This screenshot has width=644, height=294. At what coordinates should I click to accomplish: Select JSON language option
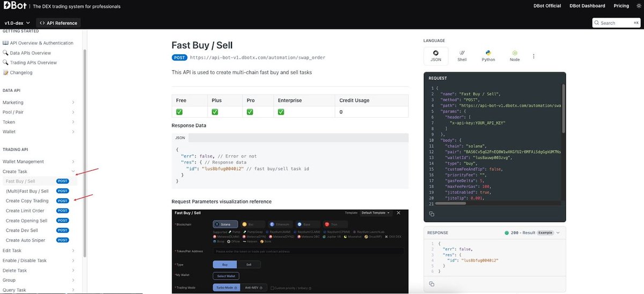(436, 55)
